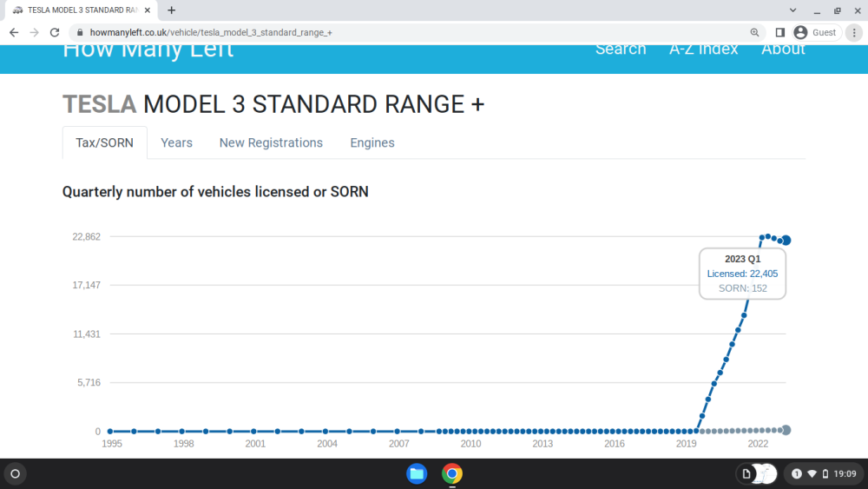Screen dimensions: 868x489
Task: Click the 'Licensed: 22,405' tooltip text
Action: click(x=742, y=274)
